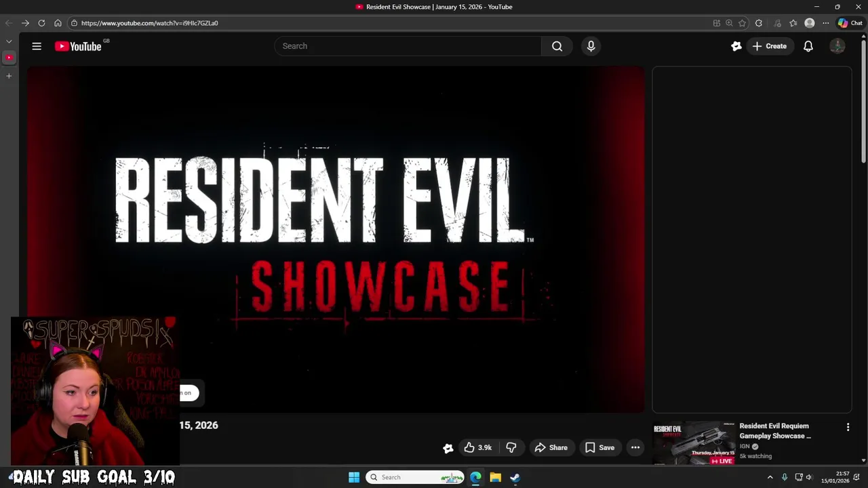Screen dimensions: 868x488
Task: Open Copilot Chat button
Action: pos(850,23)
